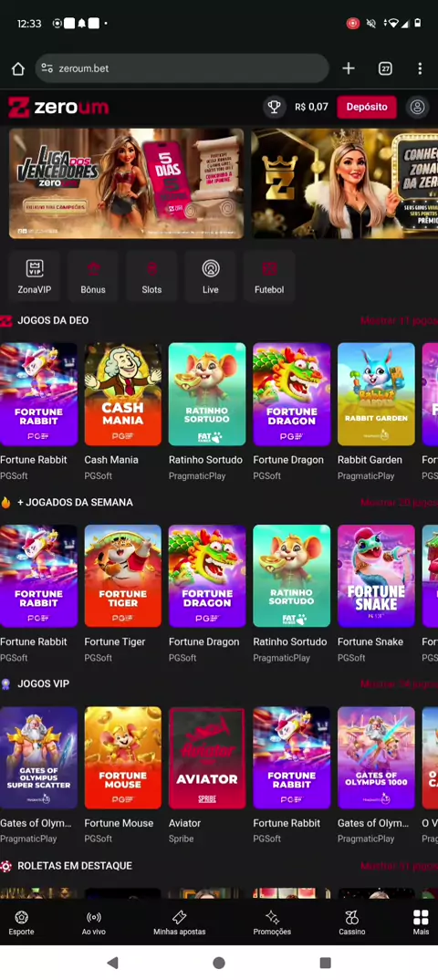Open the tab switcher showing 27
This screenshot has width=438, height=980.
click(385, 68)
